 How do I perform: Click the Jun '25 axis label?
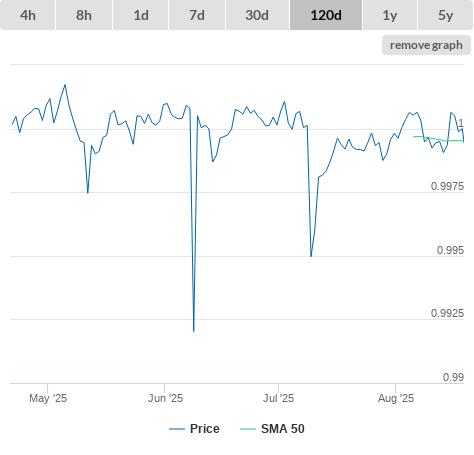pos(165,398)
